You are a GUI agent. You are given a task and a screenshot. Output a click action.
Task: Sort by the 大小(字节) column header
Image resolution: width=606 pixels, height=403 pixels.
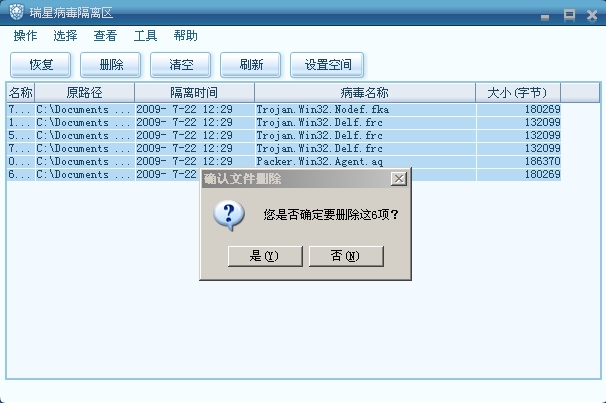click(518, 92)
